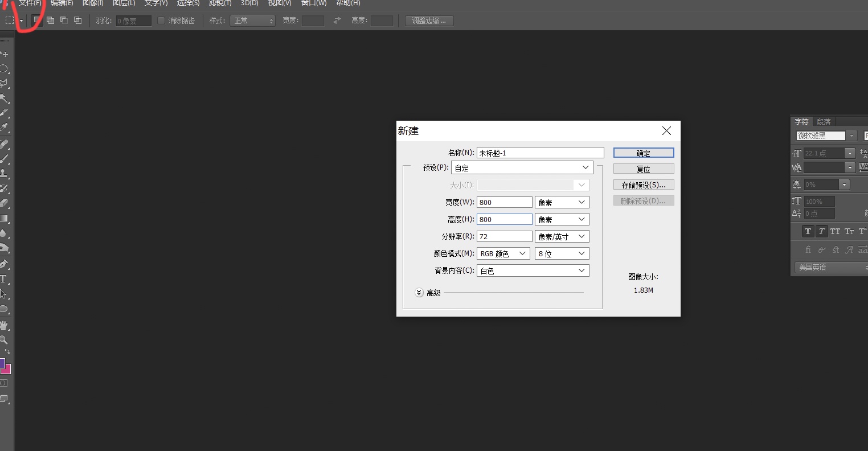The height and width of the screenshot is (451, 868).
Task: Toggle All Caps in Character panel
Action: (835, 231)
